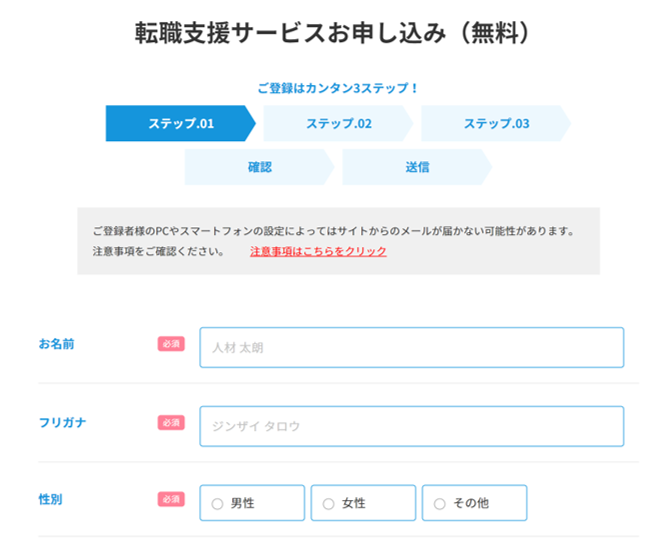Click the 送信 step indicator

(x=417, y=167)
